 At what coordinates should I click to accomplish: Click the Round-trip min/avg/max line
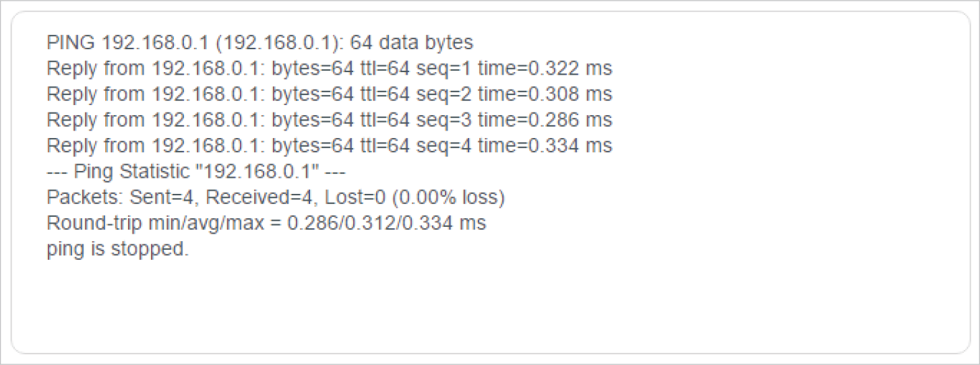tap(266, 223)
